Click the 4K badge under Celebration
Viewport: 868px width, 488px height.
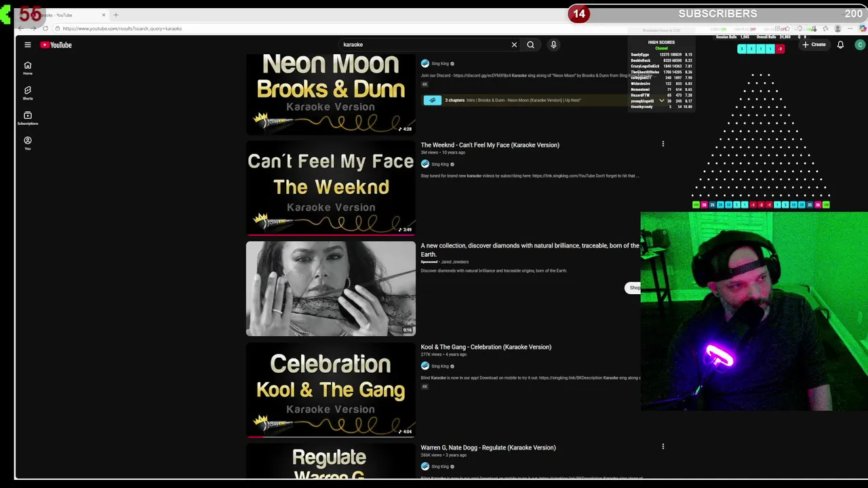point(425,387)
